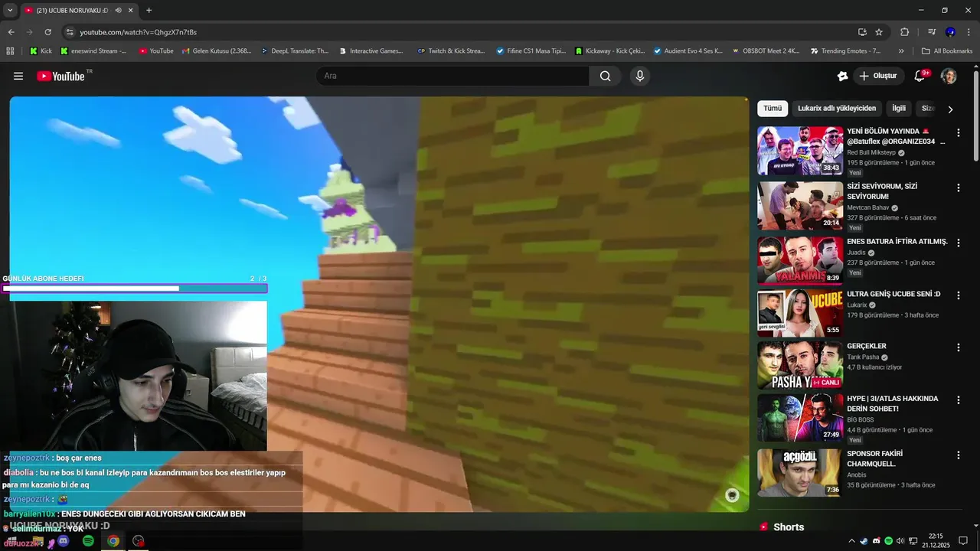The image size is (980, 551).
Task: Open Discord from the taskbar
Action: (64, 541)
